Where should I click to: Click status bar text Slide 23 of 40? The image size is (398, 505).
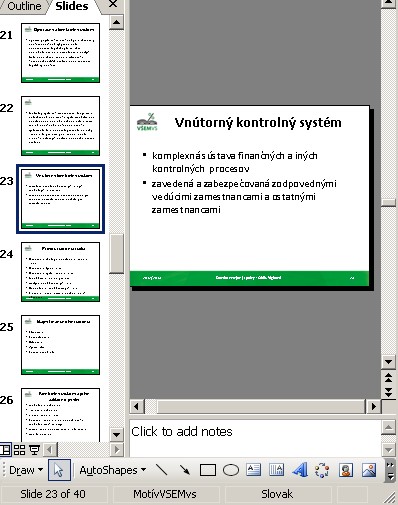tap(53, 494)
